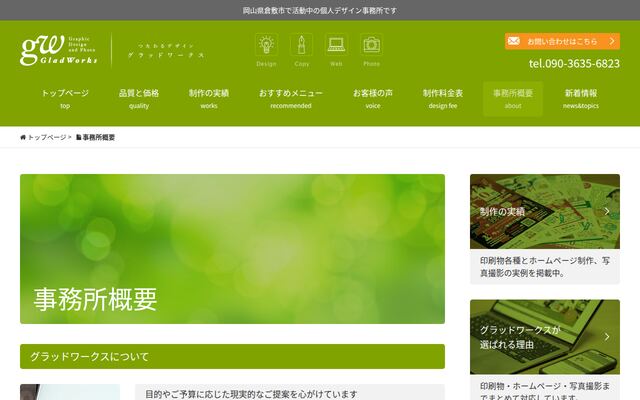Open the 制作の実績 sidebar card image
640x400 pixels.
click(x=545, y=211)
